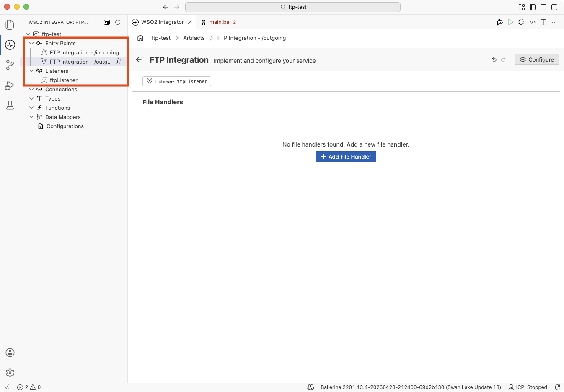Click the home icon in breadcrumb
Viewport: 564px width, 392px height.
[x=140, y=38]
